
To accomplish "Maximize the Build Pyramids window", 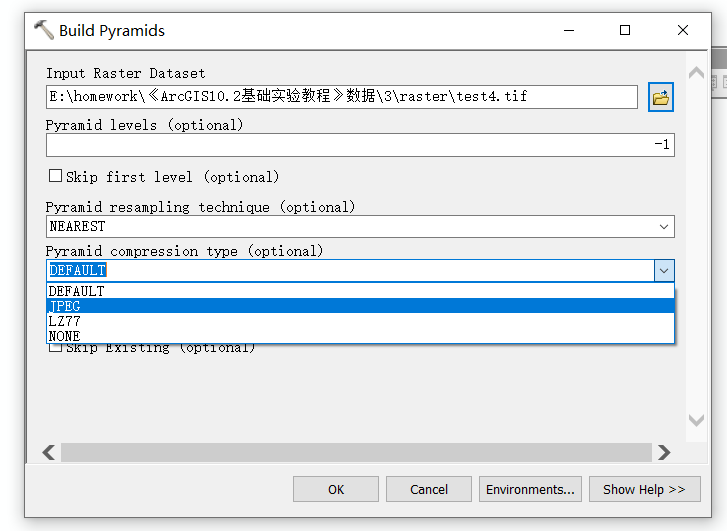I will [625, 31].
